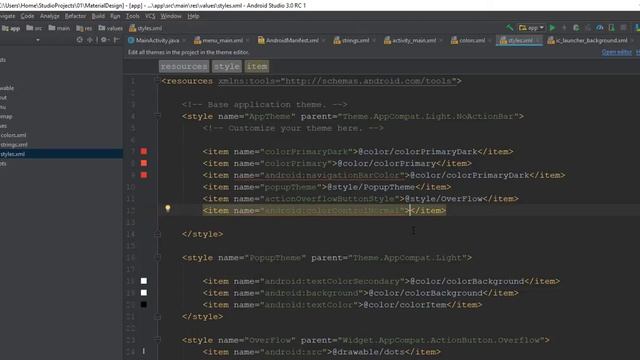This screenshot has width=640, height=360.
Task: Open the Analyze menu
Action: (50, 16)
